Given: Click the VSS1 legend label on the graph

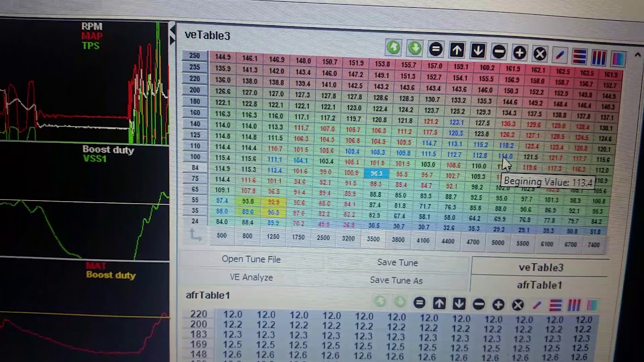Looking at the screenshot, I should 95,159.
